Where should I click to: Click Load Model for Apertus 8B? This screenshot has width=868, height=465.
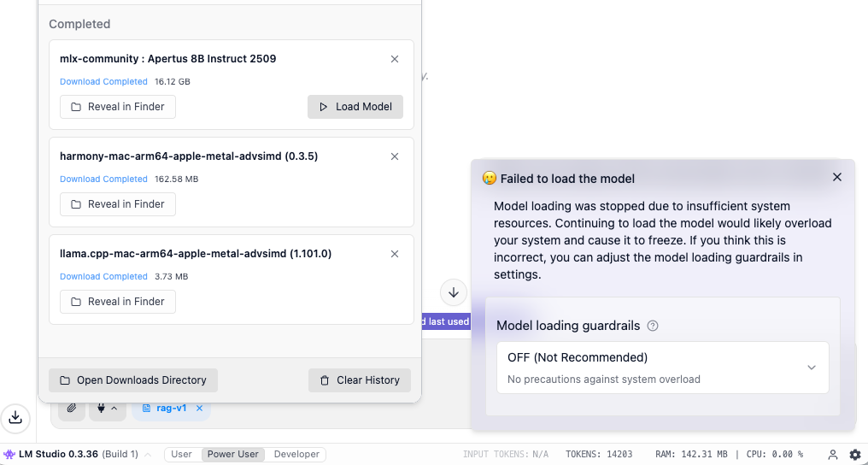click(355, 107)
